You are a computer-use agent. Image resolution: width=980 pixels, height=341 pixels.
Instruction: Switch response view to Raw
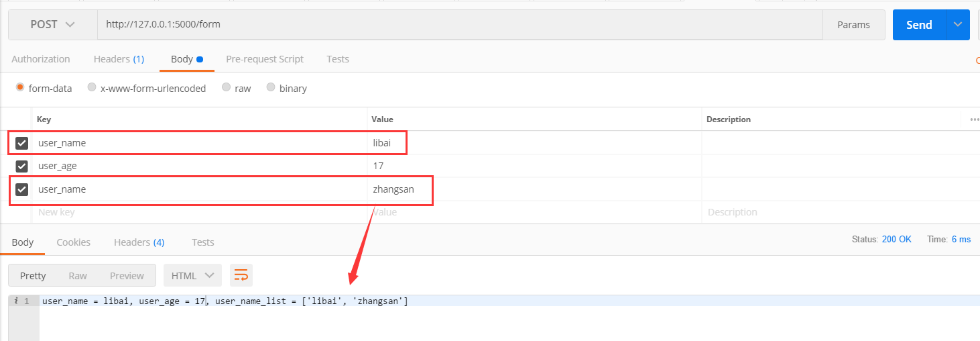(78, 275)
